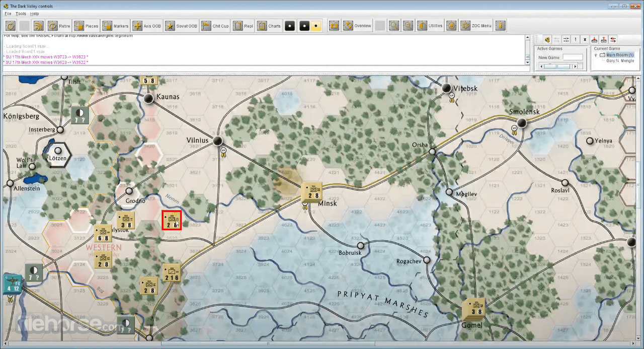This screenshot has width=644, height=349.
Task: Open the Repl window
Action: click(244, 26)
